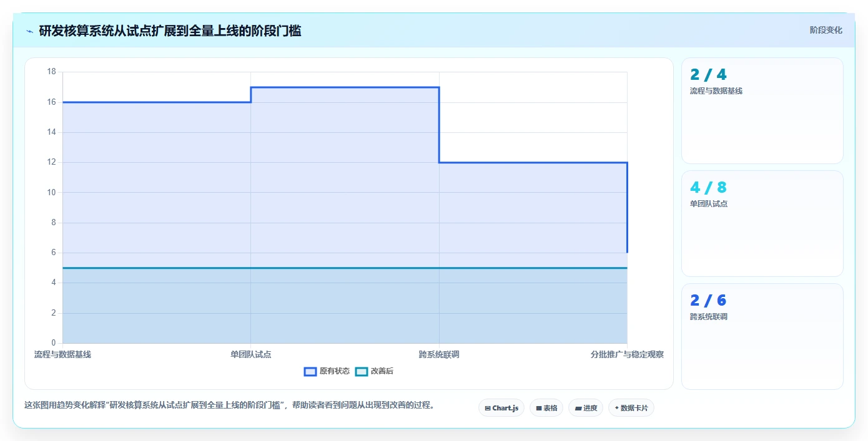Click the 2 / 4 value
This screenshot has height=441, width=868.
pyautogui.click(x=708, y=75)
